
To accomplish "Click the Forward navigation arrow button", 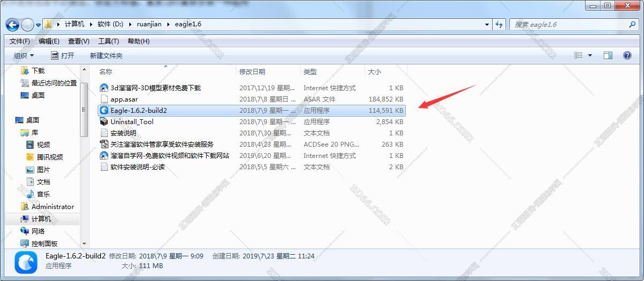I will click(27, 25).
